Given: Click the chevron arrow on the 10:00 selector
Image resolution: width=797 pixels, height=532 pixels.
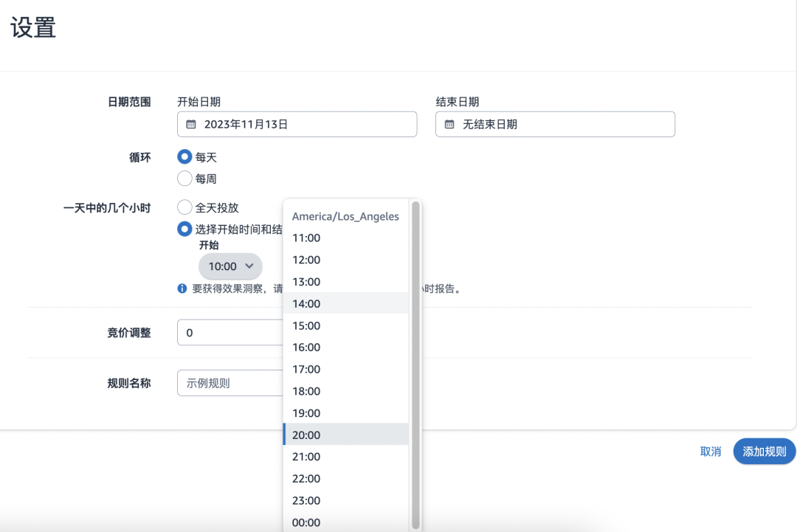Looking at the screenshot, I should click(248, 266).
